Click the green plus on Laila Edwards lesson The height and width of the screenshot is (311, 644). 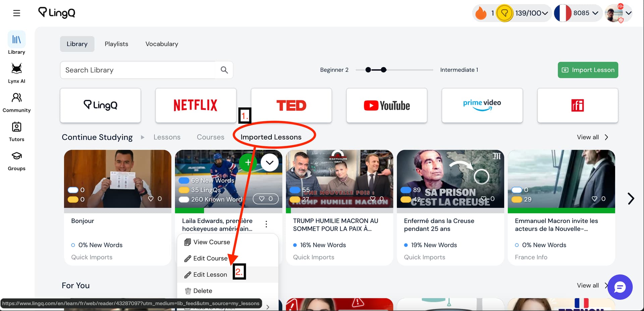(x=248, y=163)
